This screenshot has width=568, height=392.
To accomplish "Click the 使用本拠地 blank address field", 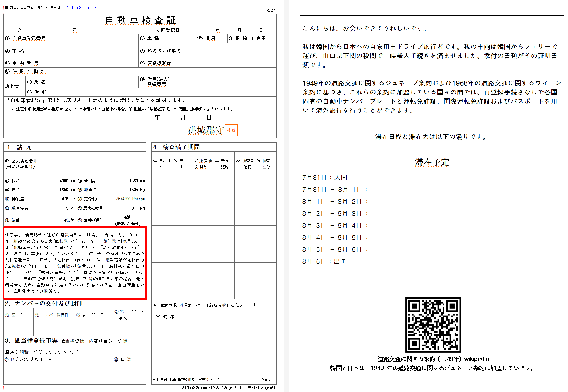I will pos(170,71).
